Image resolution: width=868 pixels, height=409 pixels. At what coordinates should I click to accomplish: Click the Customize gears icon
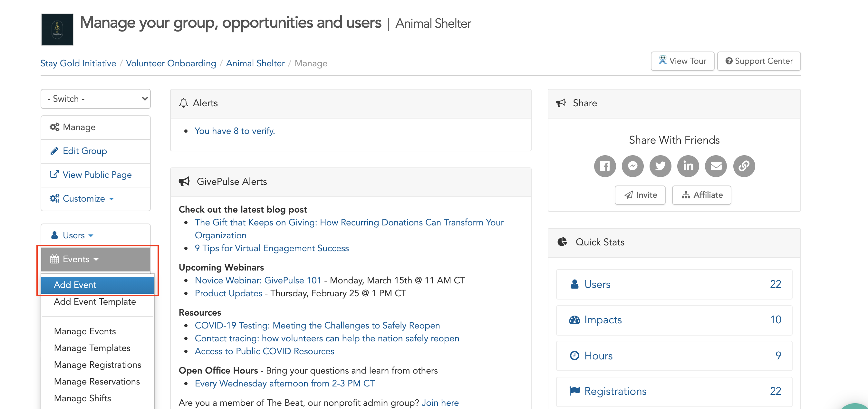pos(54,198)
